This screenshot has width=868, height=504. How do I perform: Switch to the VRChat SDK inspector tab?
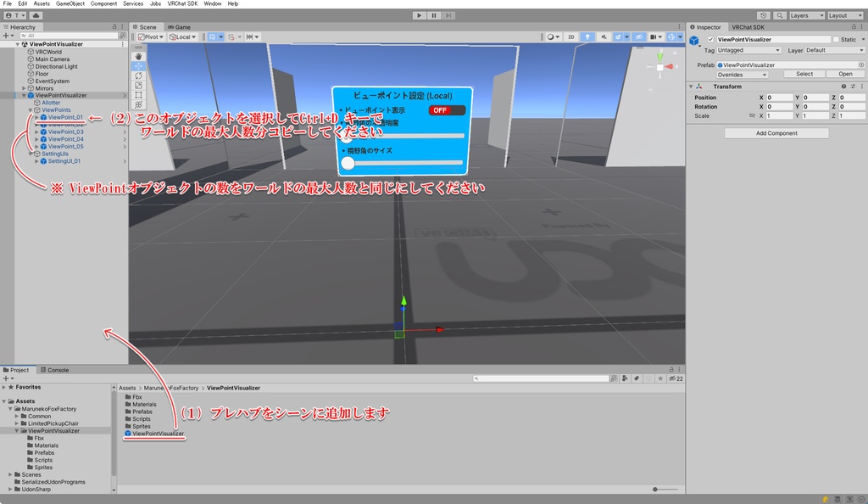748,26
